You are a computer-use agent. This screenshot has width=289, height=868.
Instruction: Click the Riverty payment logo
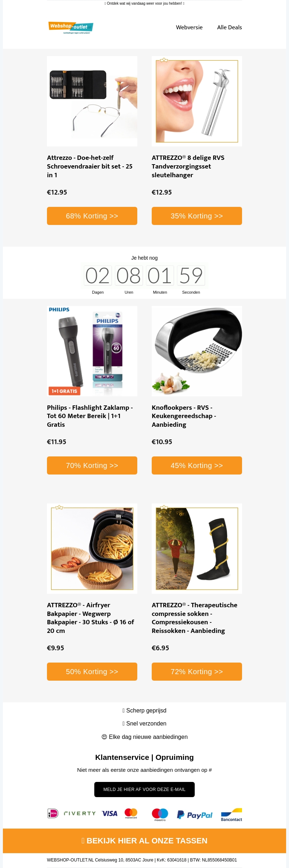80,813
